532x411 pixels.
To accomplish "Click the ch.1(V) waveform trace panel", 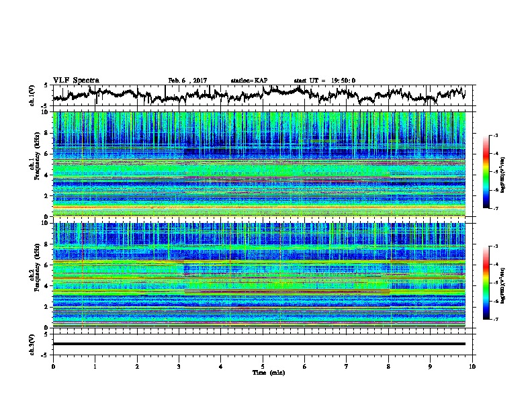I will (x=263, y=95).
